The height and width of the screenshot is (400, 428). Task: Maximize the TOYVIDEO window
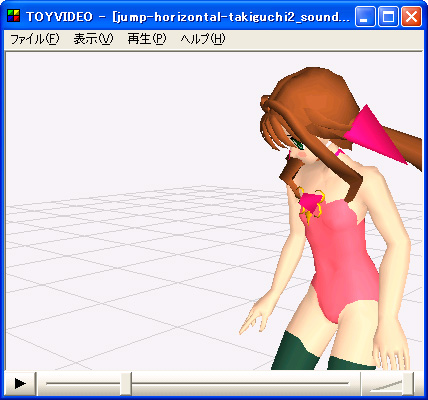388,16
